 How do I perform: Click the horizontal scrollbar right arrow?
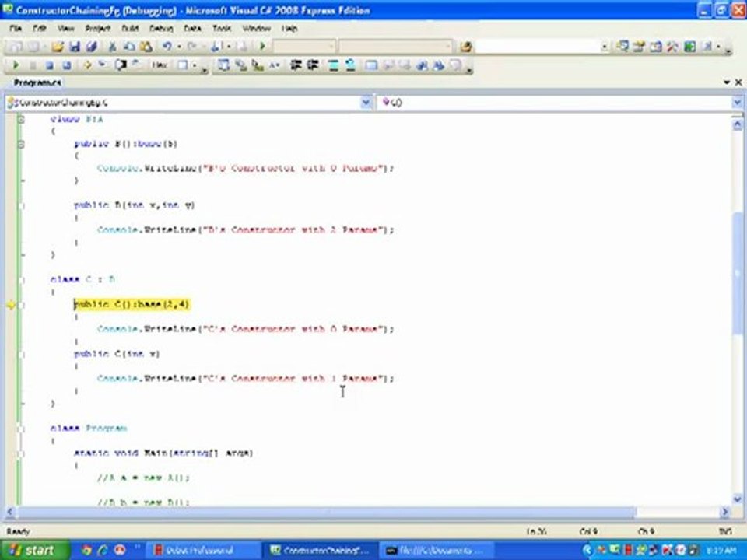724,512
